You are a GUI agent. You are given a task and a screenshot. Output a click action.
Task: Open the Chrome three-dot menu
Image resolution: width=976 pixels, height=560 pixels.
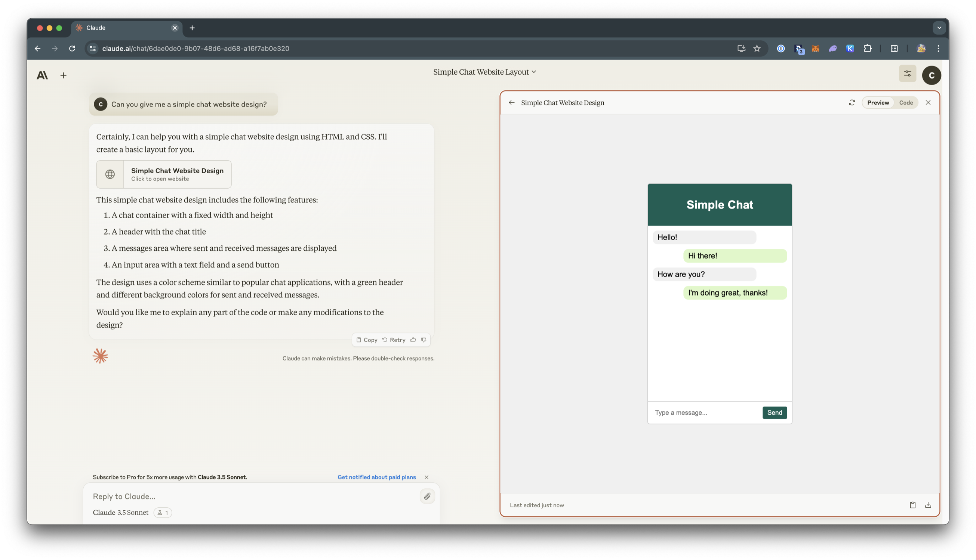tap(938, 49)
